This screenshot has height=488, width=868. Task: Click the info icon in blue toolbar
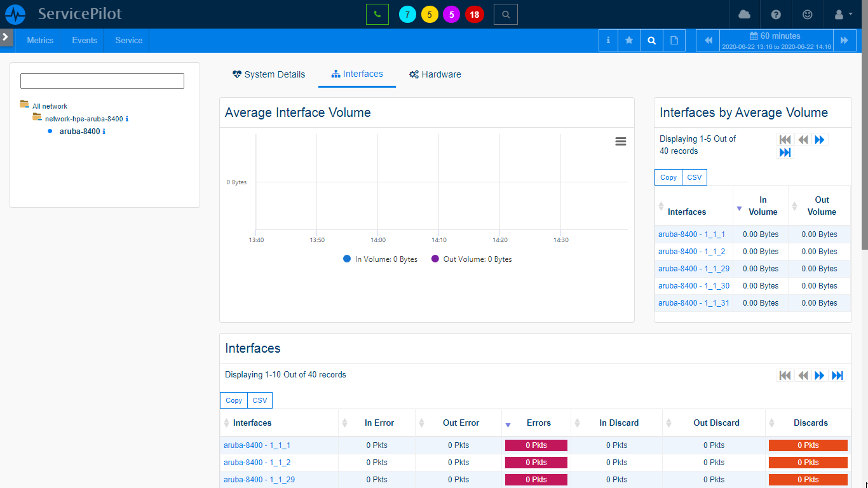(608, 40)
